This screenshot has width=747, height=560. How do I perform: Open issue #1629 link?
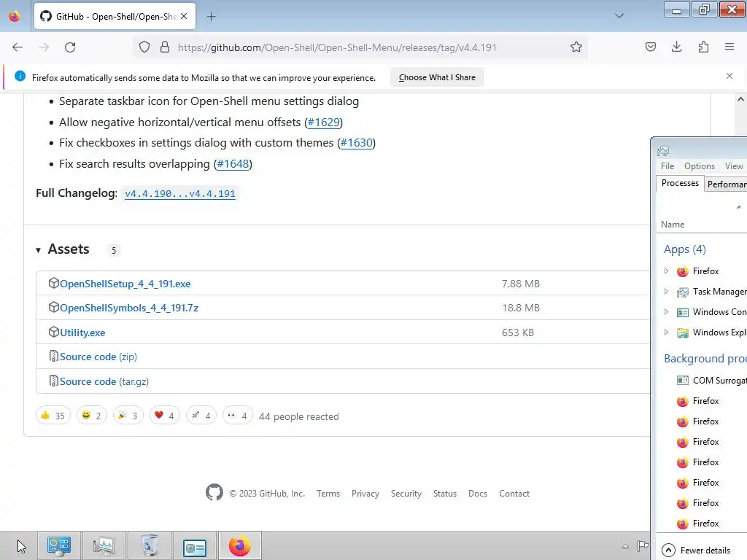point(324,122)
